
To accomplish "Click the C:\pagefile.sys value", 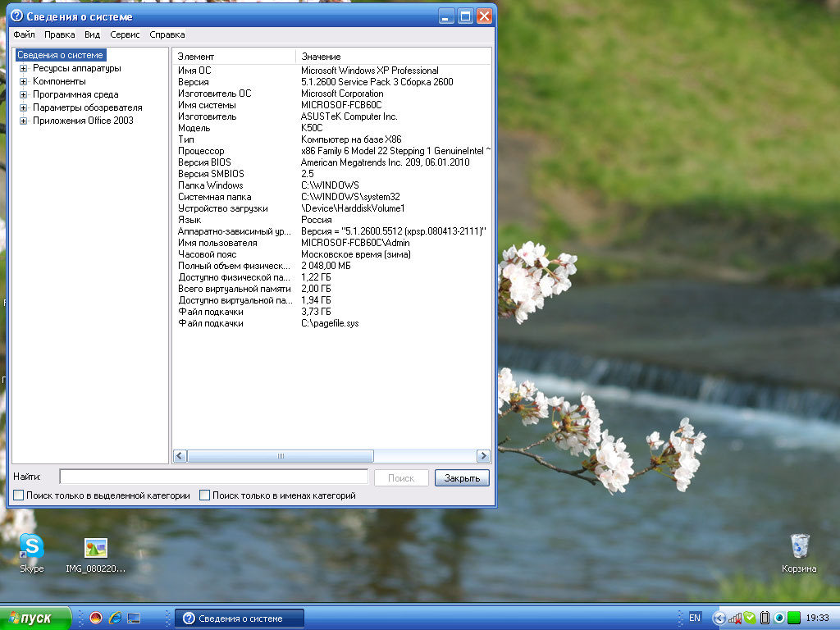I will tap(330, 323).
